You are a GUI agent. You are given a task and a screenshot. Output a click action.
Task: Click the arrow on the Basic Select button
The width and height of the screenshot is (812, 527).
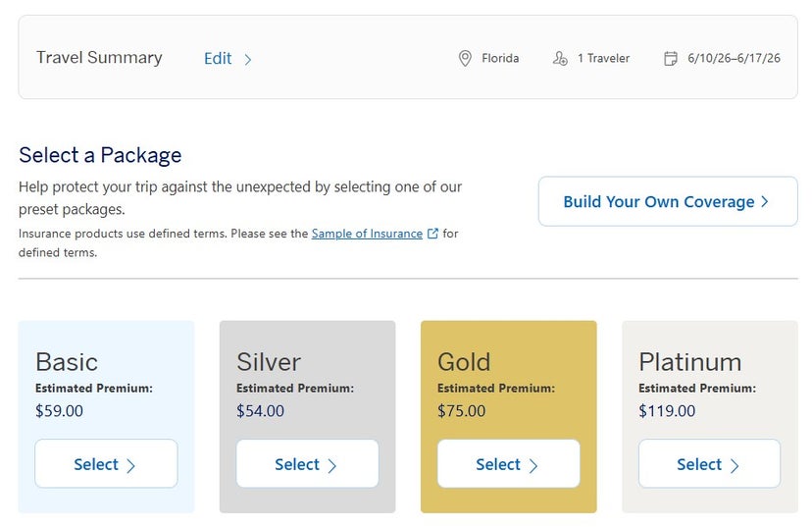pos(131,465)
